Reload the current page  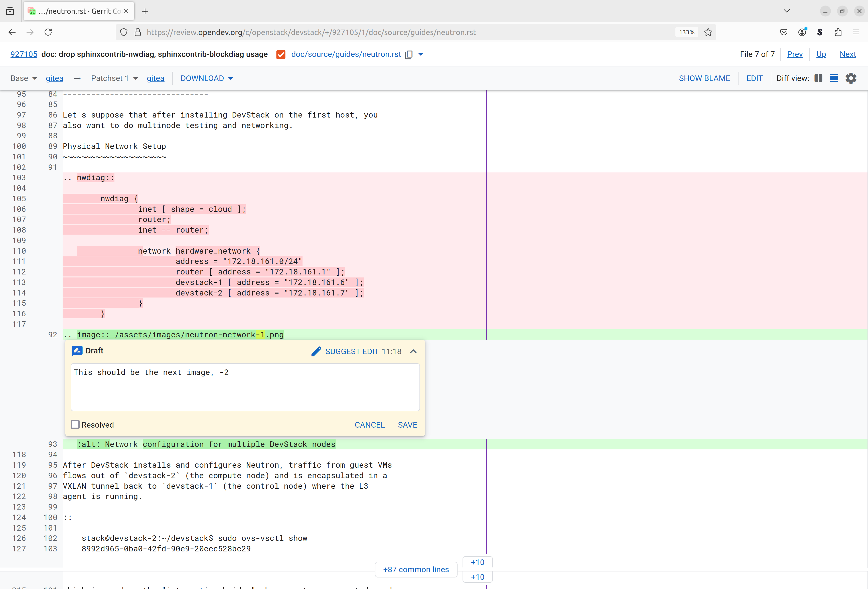(x=48, y=32)
